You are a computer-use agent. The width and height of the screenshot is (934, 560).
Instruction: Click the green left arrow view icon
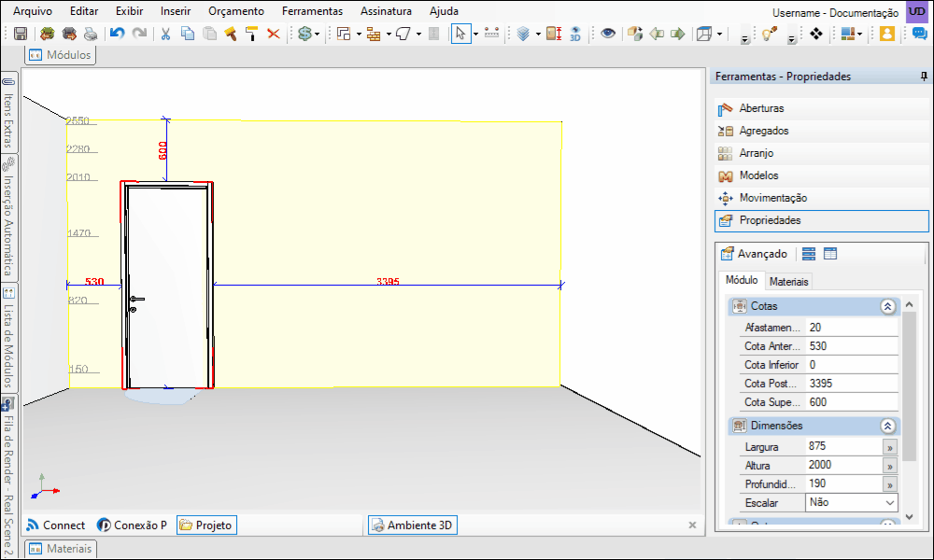coord(657,34)
